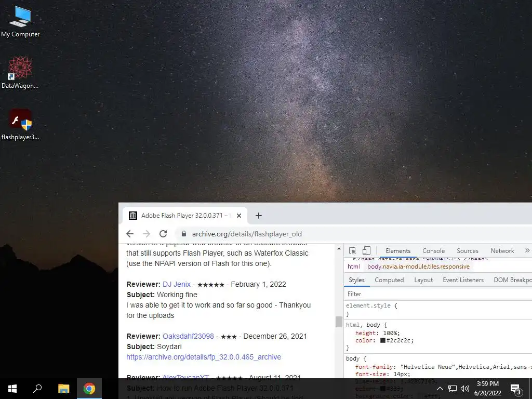Close the Adobe Flash Player tab

click(x=239, y=216)
